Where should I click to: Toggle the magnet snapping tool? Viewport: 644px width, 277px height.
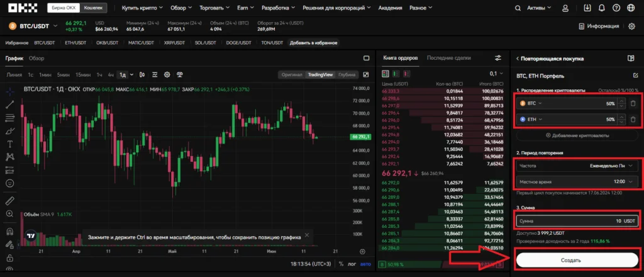coord(10,232)
